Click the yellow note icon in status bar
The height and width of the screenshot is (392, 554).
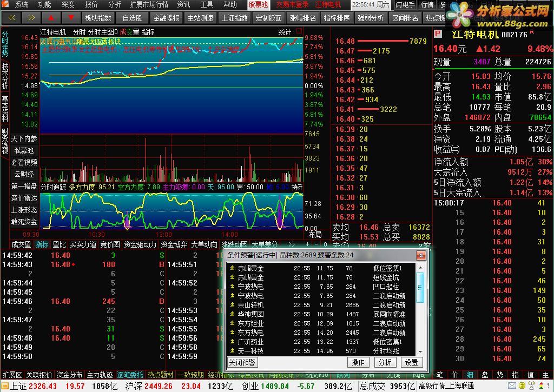[x=522, y=386]
